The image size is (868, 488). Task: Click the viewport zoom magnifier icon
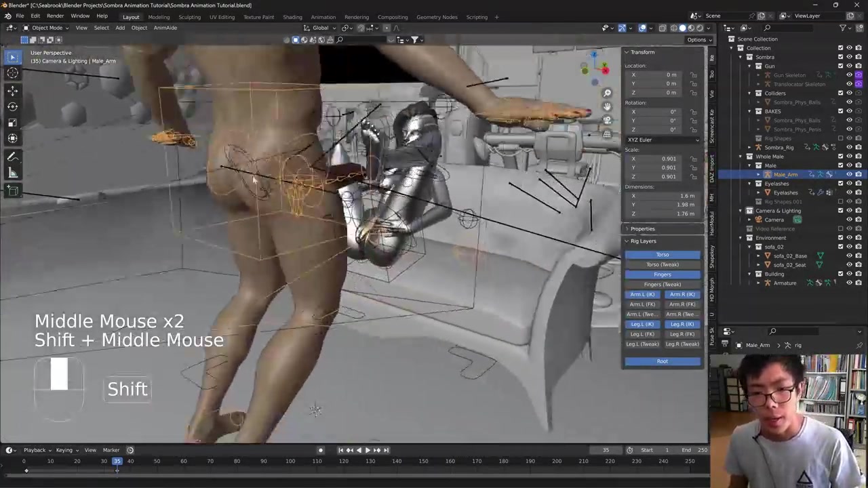[x=607, y=93]
